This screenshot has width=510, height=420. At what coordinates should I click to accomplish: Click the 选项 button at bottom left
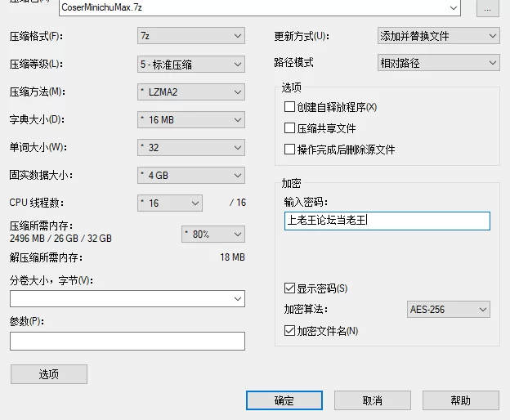tap(49, 374)
